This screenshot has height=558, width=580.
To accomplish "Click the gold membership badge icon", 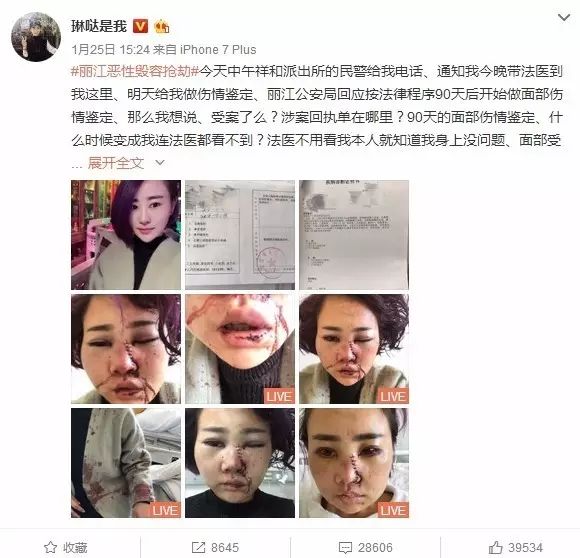I will [162, 27].
